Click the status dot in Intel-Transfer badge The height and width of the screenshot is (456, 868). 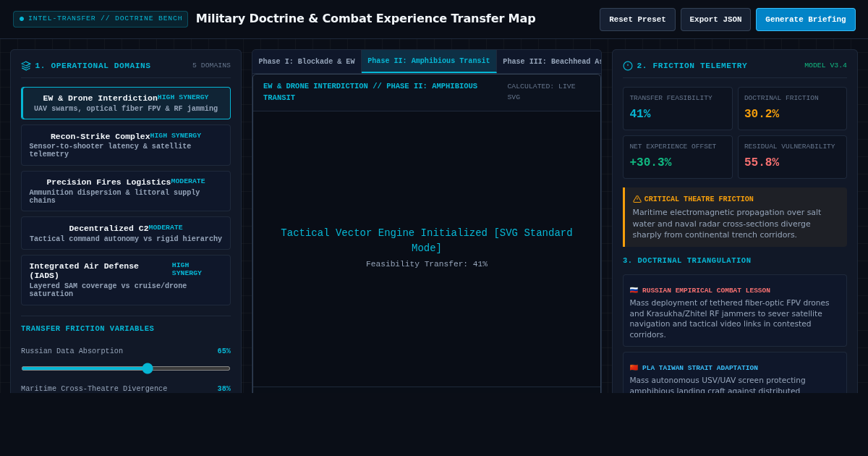point(22,19)
